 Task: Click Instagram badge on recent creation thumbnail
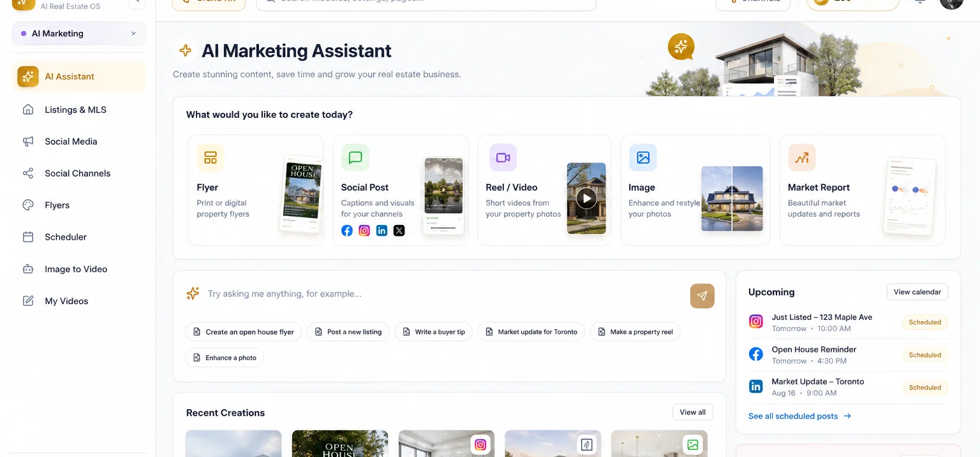(480, 445)
